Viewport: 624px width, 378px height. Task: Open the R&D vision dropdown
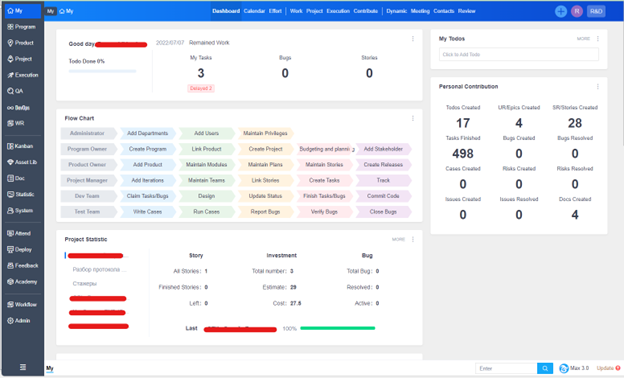(596, 11)
